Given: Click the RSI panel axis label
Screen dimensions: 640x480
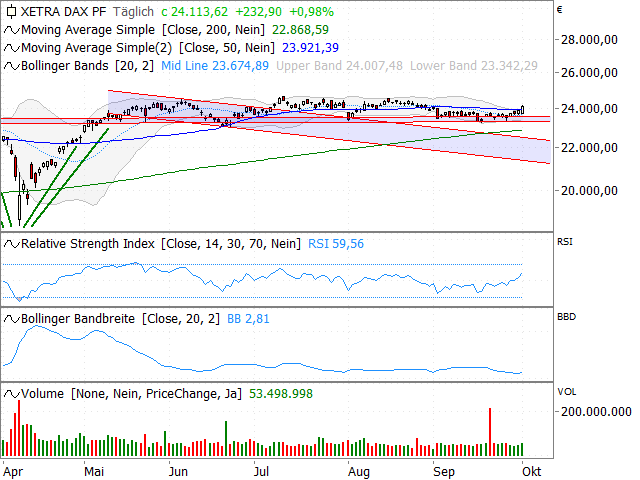Looking at the screenshot, I should (x=567, y=240).
